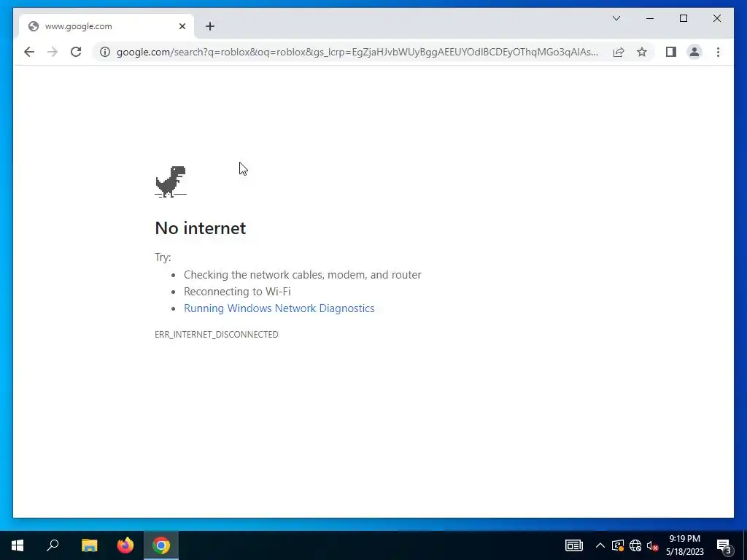View site information icon in address bar
The width and height of the screenshot is (747, 560).
[x=105, y=52]
